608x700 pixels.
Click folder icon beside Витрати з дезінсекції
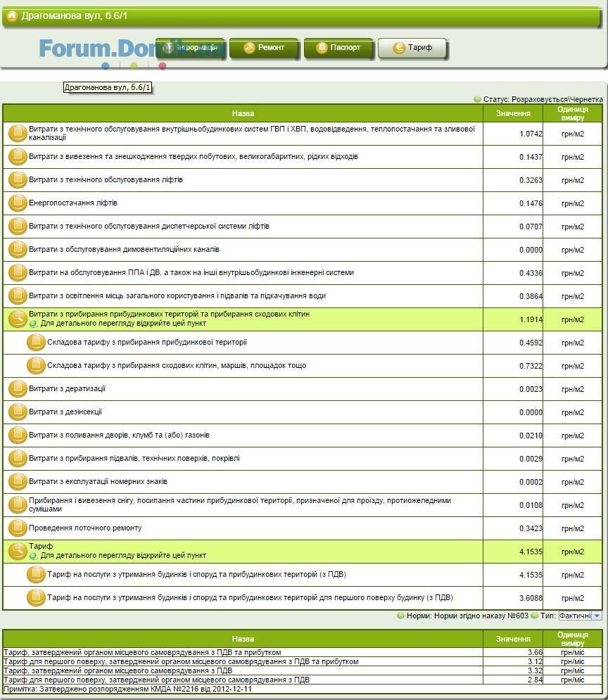tap(18, 412)
